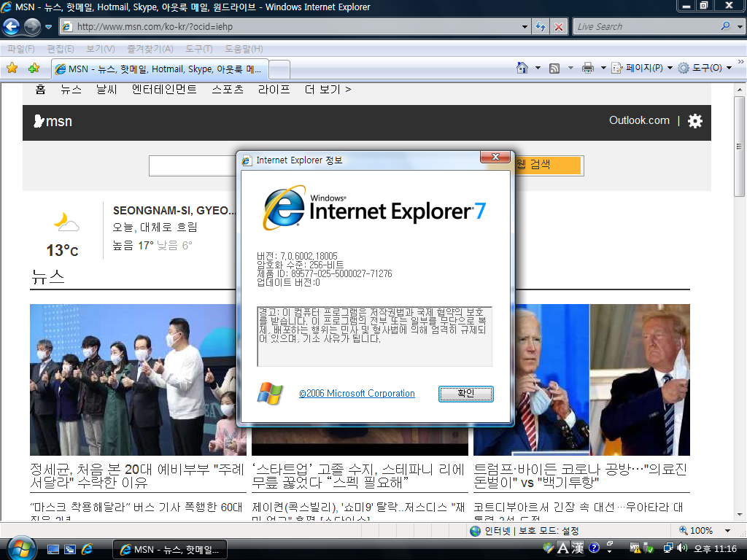Open the 파일(F) menu
Screen dimensions: 747x560
[x=21, y=49]
